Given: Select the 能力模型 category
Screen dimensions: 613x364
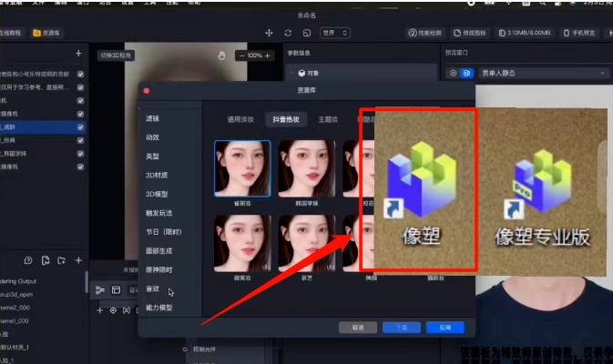Looking at the screenshot, I should pyautogui.click(x=158, y=308).
